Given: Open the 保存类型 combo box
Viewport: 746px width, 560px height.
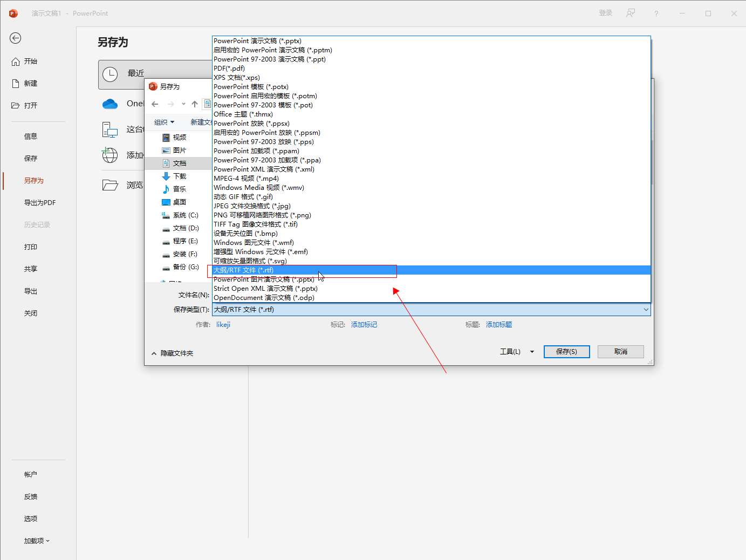Looking at the screenshot, I should pos(432,310).
